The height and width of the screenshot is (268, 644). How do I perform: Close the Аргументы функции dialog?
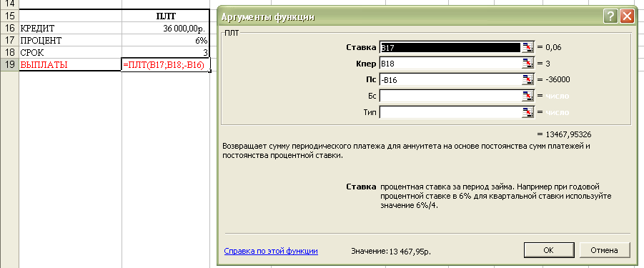click(x=626, y=17)
